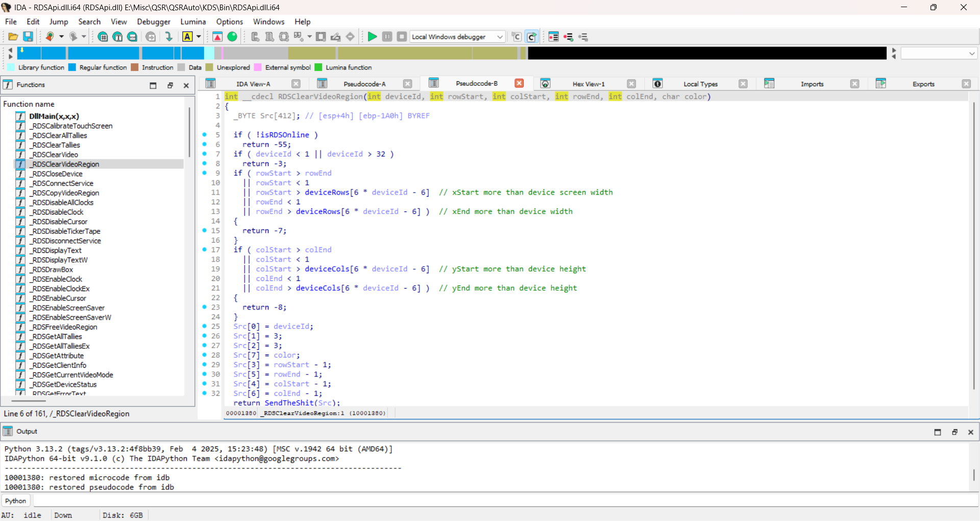
Task: Click the Lumina function legend color swatch
Action: (x=318, y=67)
